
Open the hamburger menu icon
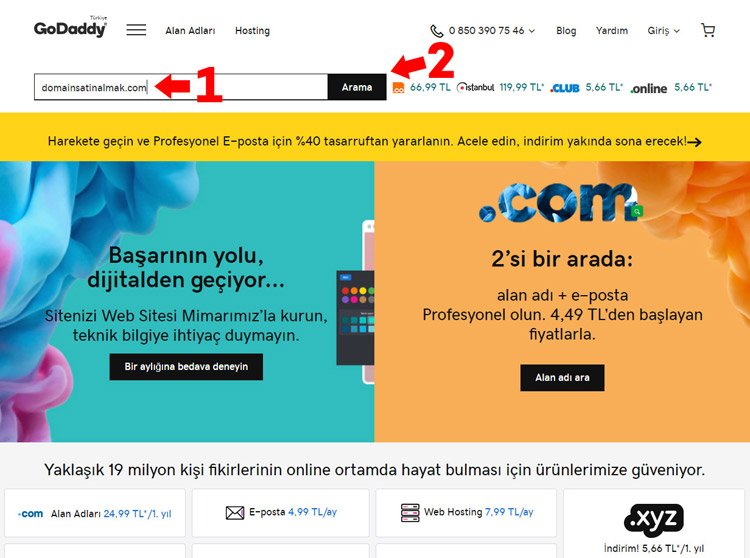click(x=136, y=30)
